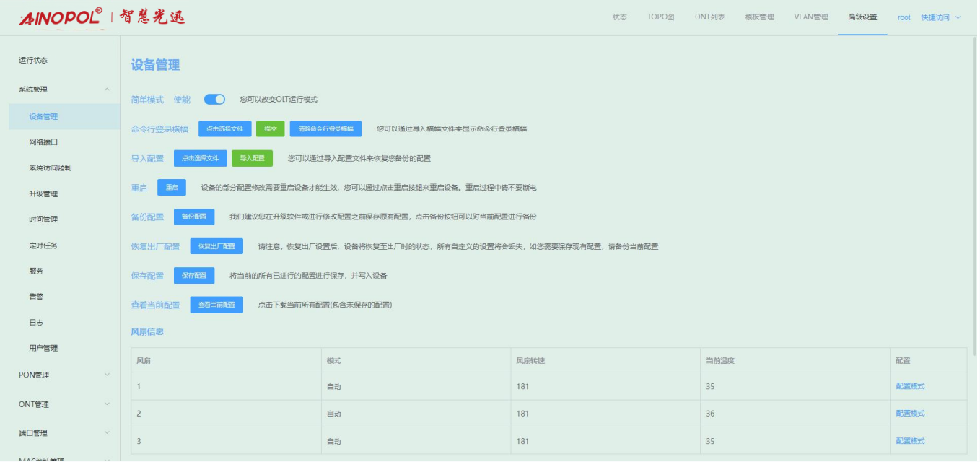Click the 备份配置 button
Screen dimensions: 980x462
click(x=194, y=217)
